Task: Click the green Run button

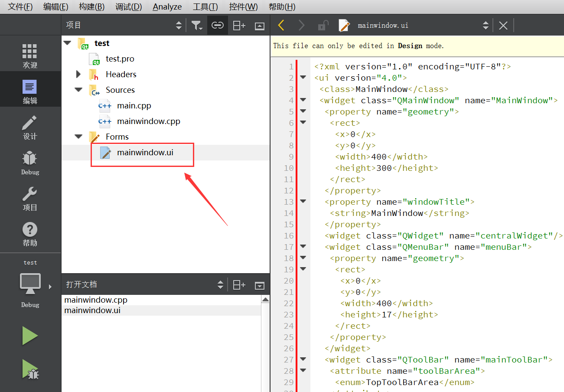Action: 30,336
